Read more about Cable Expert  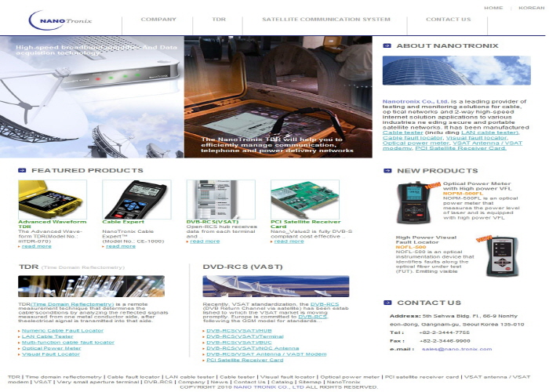(x=121, y=246)
